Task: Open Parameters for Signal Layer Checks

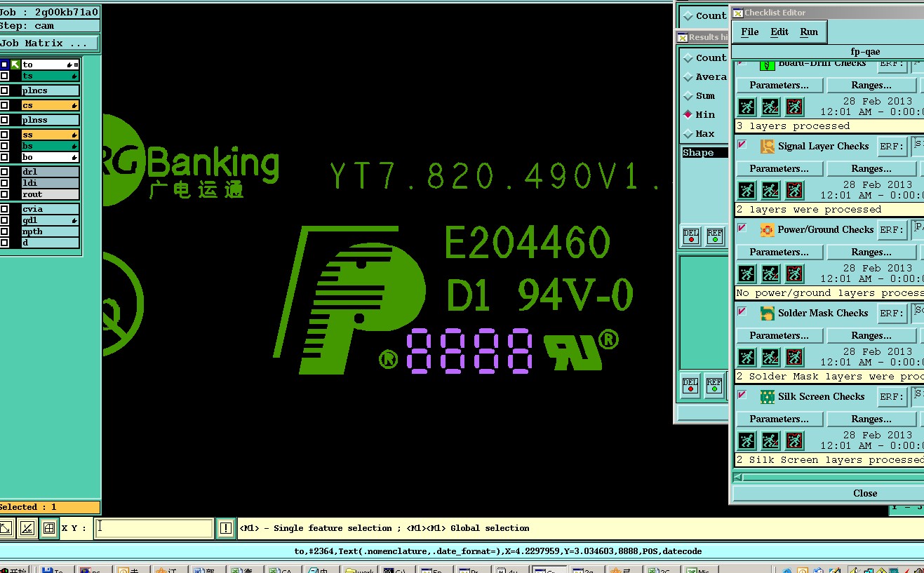Action: click(779, 169)
